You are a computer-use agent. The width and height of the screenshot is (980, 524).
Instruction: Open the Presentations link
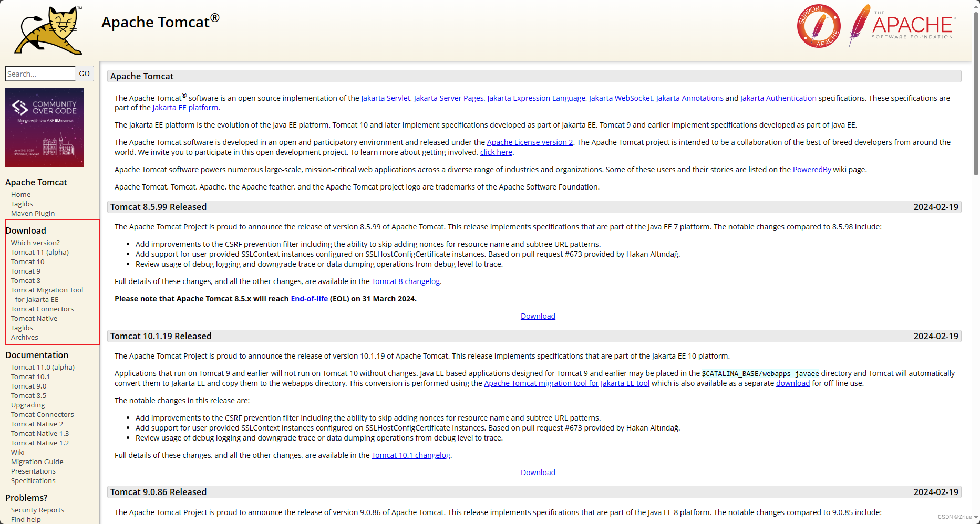(x=33, y=471)
